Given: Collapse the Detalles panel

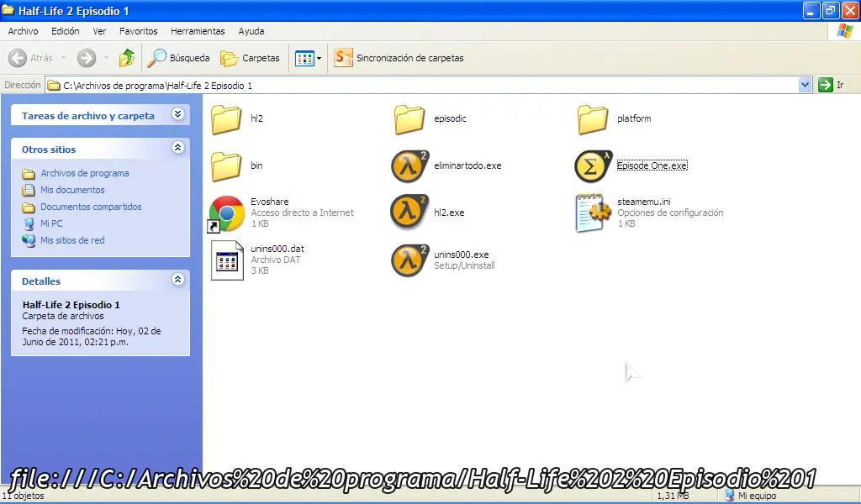Looking at the screenshot, I should (x=177, y=280).
